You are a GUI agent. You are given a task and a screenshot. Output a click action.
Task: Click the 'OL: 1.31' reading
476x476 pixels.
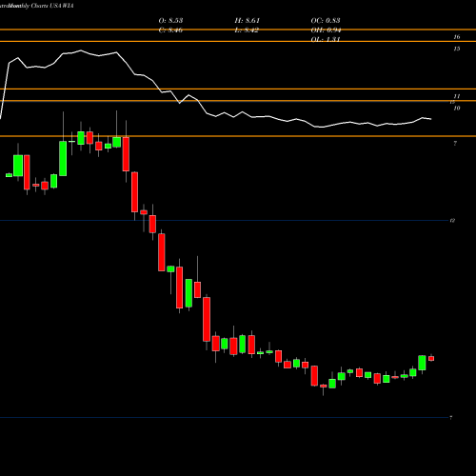[x=326, y=39]
